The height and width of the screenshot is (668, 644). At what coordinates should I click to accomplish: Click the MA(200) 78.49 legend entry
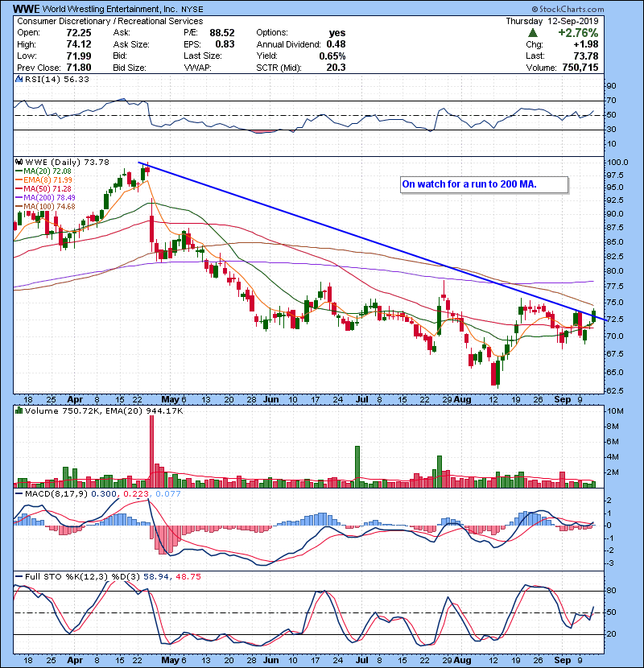45,198
